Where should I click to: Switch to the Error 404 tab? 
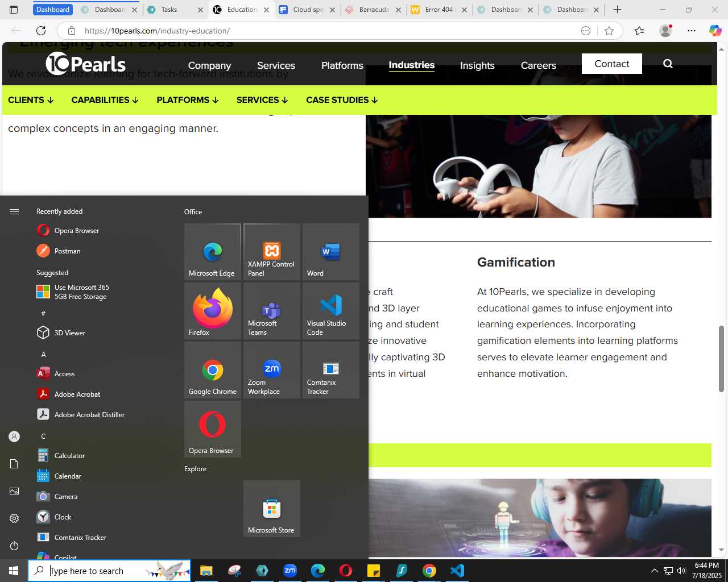(440, 10)
